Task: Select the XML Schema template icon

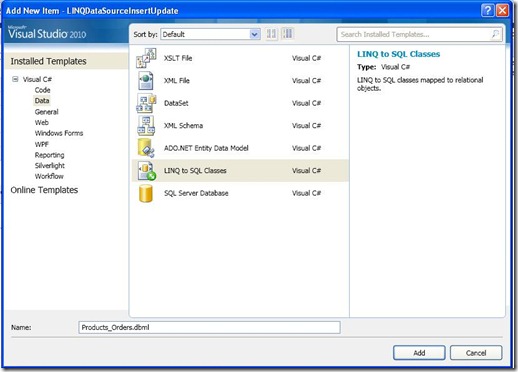Action: [146, 126]
